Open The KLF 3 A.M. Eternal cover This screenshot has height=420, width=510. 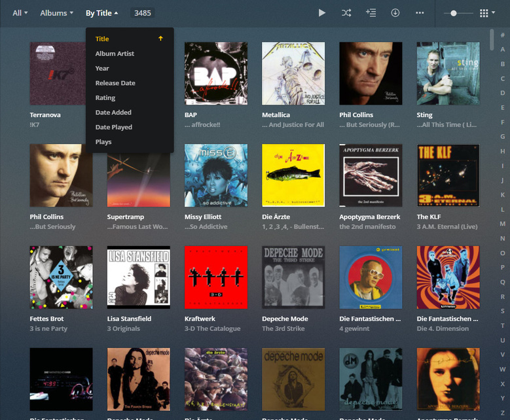[448, 175]
